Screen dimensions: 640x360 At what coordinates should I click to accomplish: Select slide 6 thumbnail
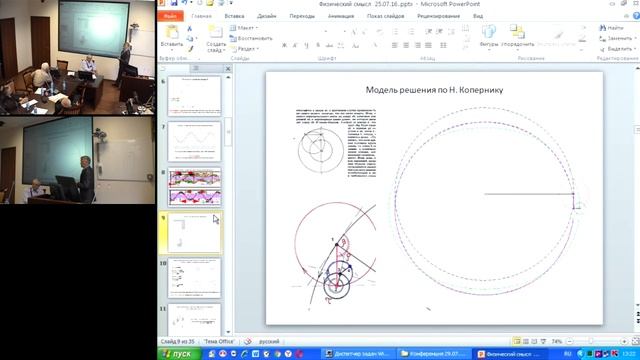pos(194,96)
